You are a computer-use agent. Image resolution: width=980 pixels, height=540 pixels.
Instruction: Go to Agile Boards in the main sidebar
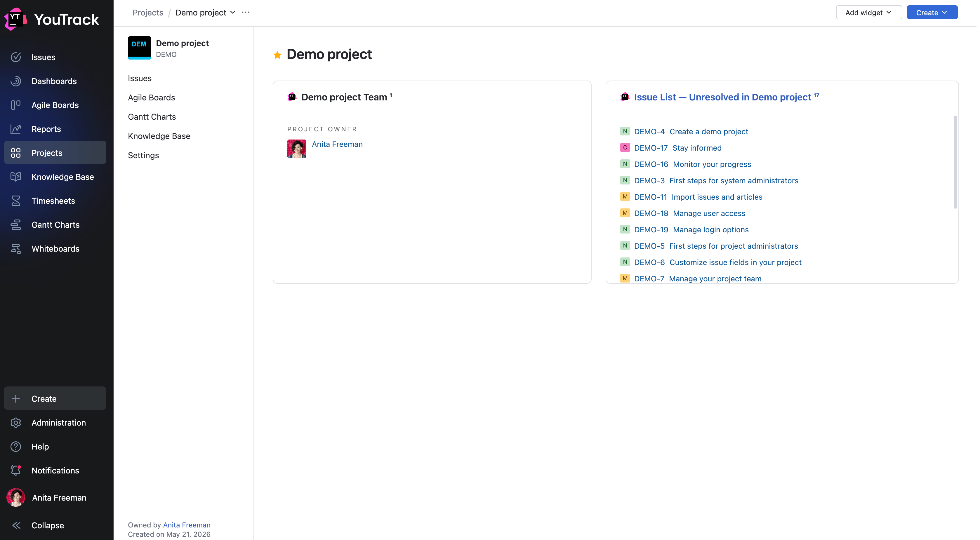pyautogui.click(x=55, y=105)
